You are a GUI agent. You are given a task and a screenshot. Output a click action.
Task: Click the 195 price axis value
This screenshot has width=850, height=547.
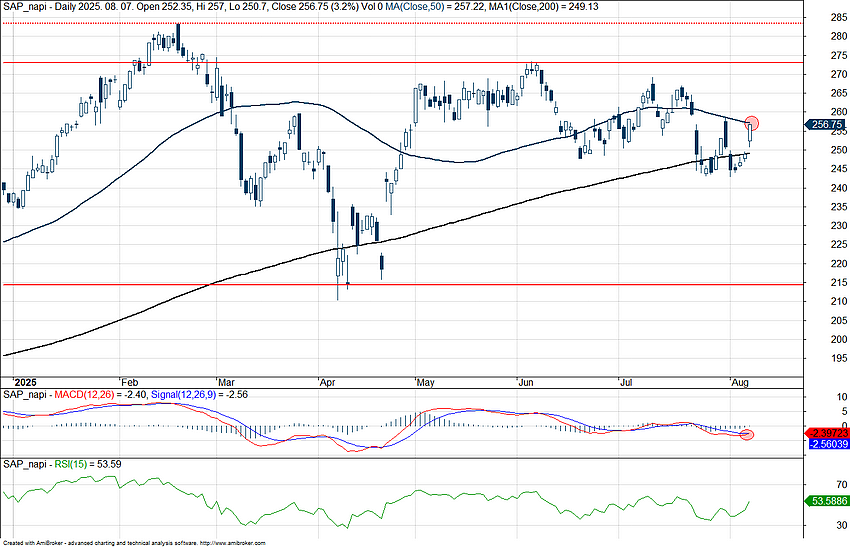coord(839,358)
